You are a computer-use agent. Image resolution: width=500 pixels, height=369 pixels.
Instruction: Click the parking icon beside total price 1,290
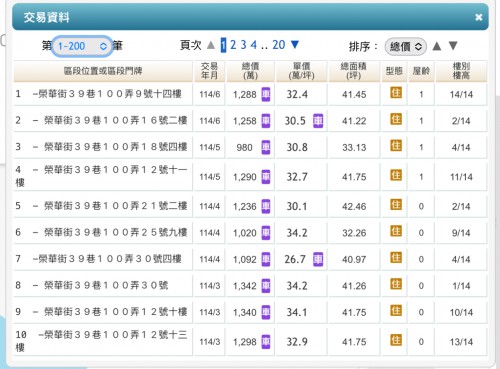266,177
